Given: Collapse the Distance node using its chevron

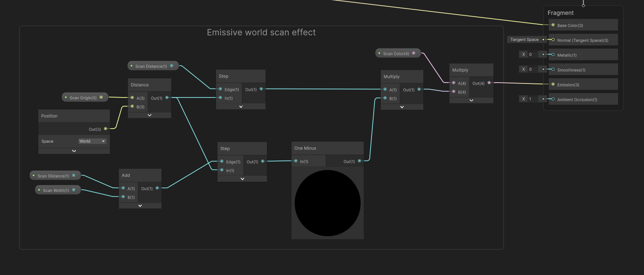Looking at the screenshot, I should tap(149, 115).
